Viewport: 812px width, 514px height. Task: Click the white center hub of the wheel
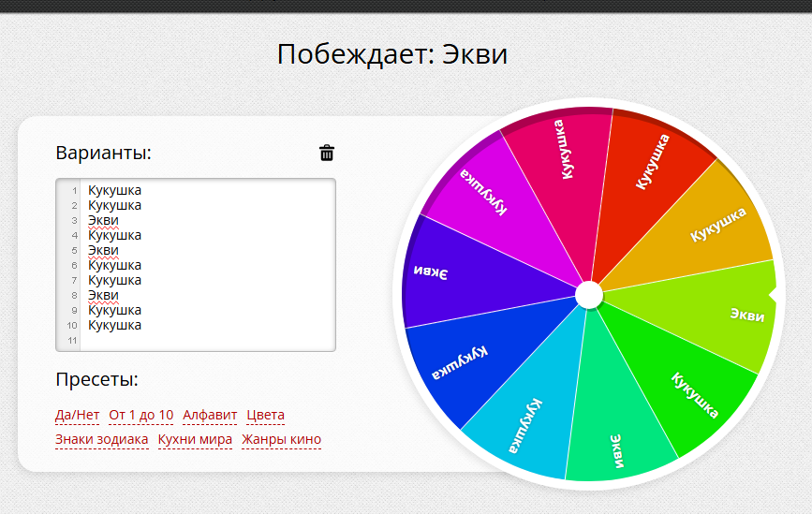point(588,294)
